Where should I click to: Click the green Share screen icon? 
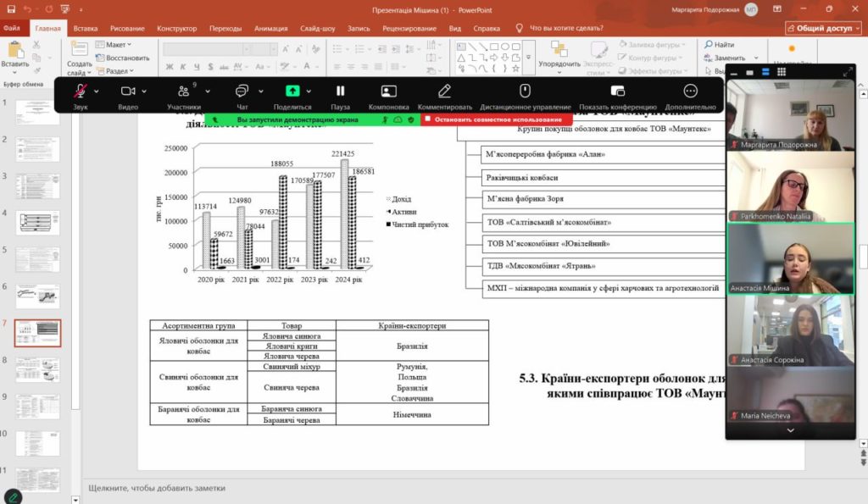point(292,91)
